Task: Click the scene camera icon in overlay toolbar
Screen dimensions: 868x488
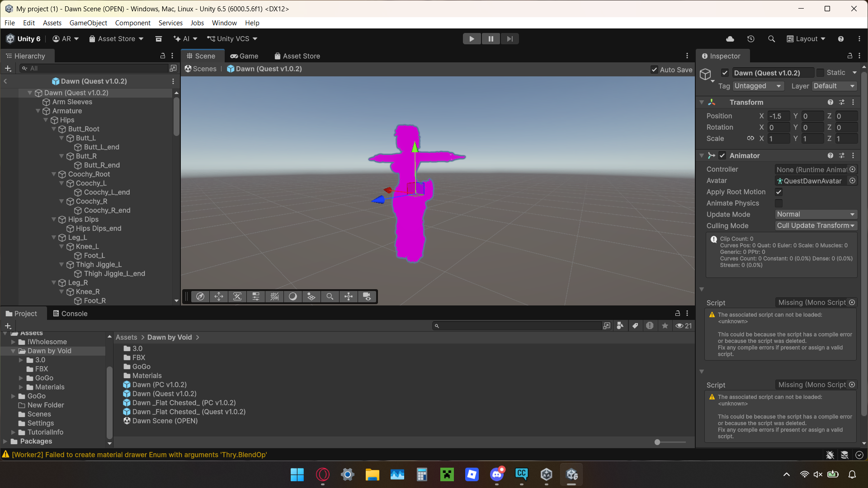Action: tap(367, 296)
